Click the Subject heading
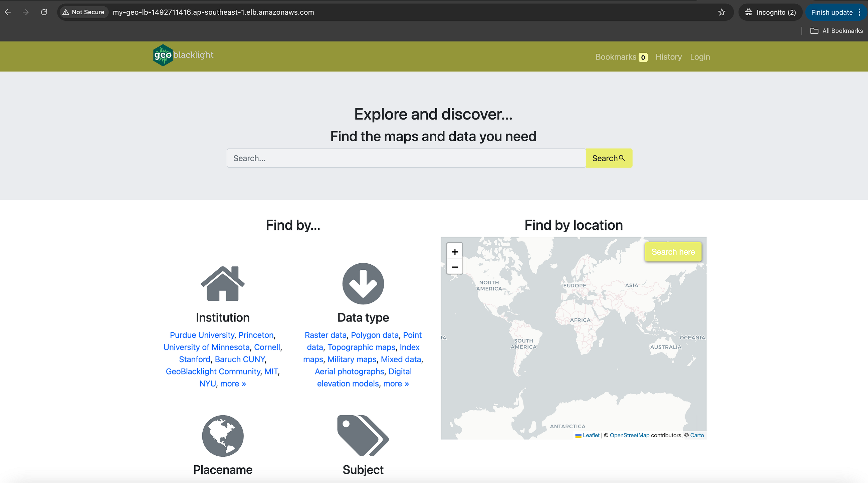 point(363,470)
